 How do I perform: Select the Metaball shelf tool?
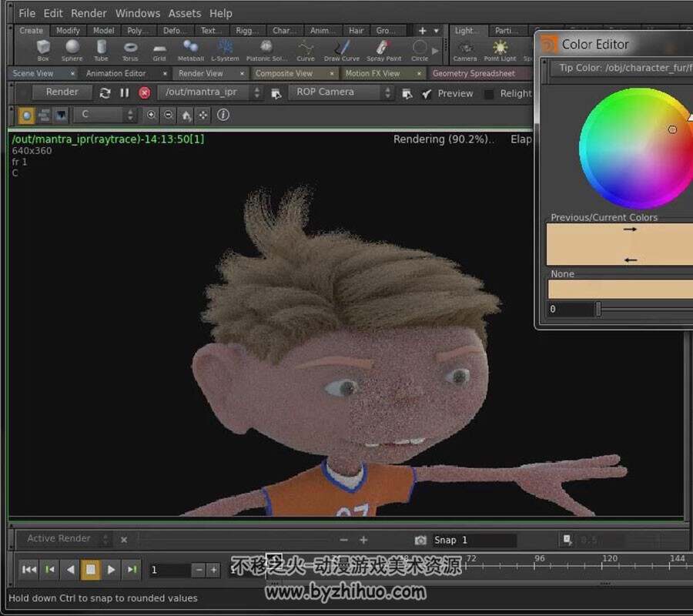tap(190, 50)
